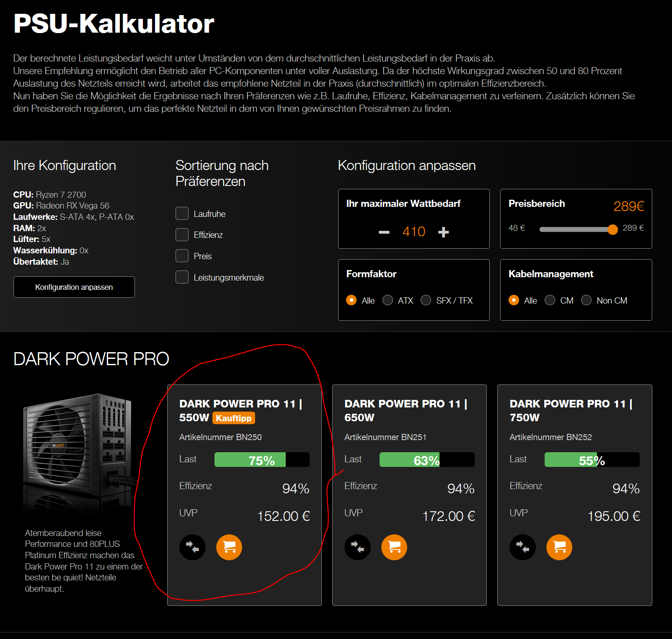The height and width of the screenshot is (639, 672).
Task: Open Dark Power Pro 11 550W product title
Action: 240,410
